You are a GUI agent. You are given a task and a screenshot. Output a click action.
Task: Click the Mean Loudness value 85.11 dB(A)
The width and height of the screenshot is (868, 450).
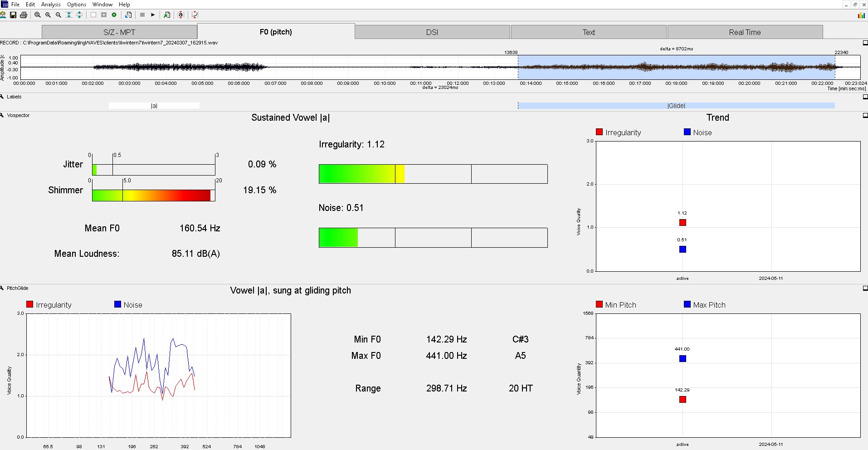click(196, 254)
